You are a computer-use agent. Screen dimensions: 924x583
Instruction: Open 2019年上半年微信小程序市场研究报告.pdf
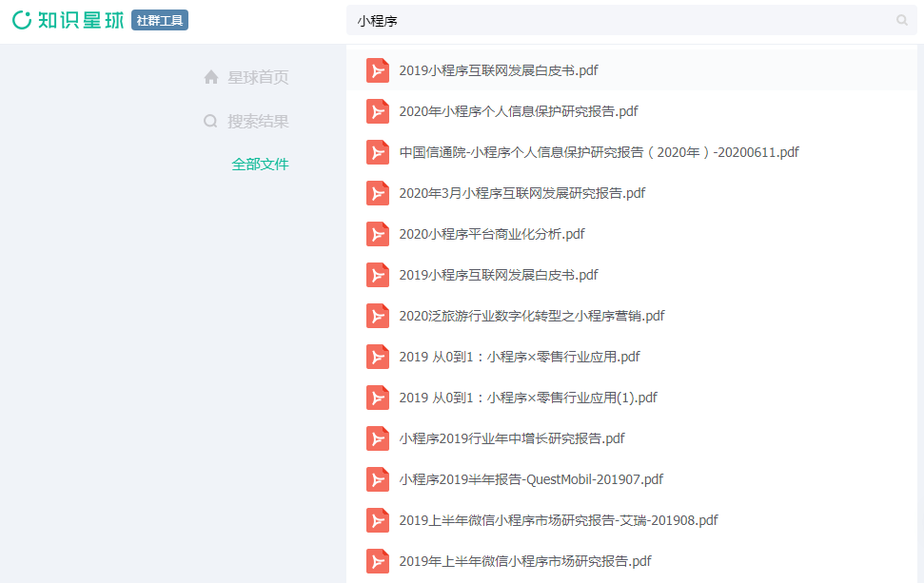(525, 562)
